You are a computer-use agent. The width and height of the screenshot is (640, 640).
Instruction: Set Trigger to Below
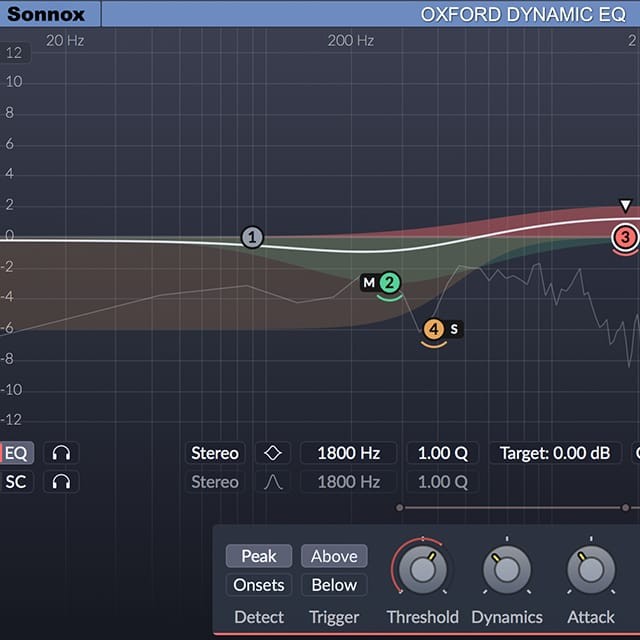pyautogui.click(x=334, y=585)
